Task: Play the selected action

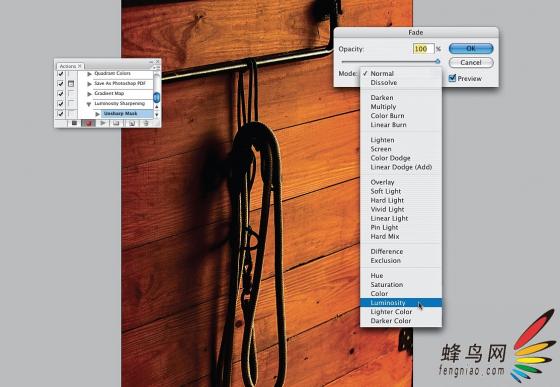Action: coord(102,123)
